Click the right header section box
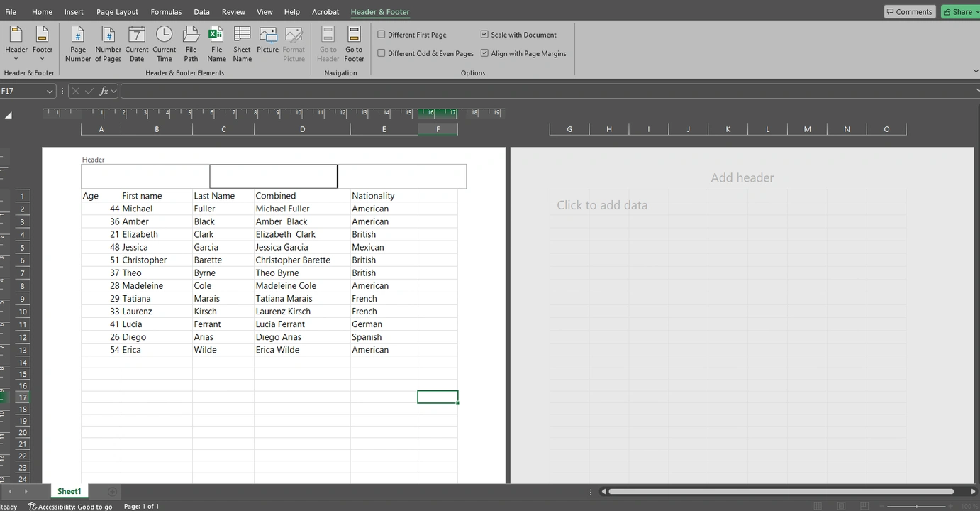 pos(402,176)
